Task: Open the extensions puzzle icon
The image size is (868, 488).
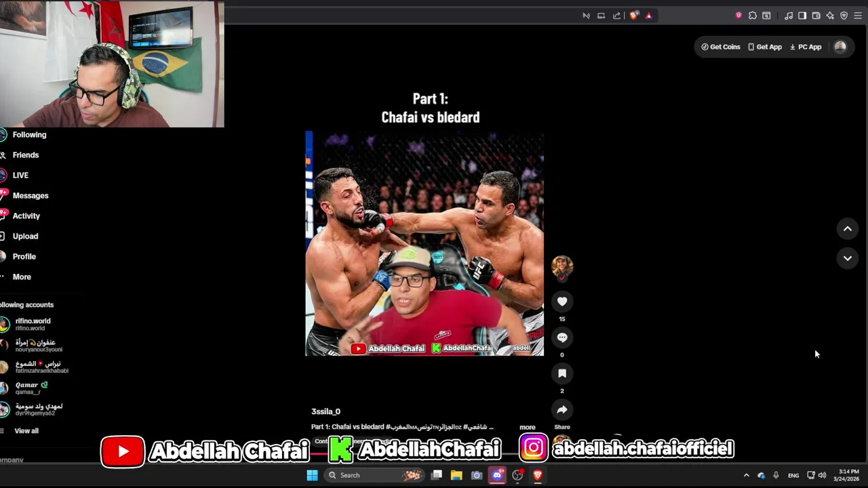Action: pyautogui.click(x=753, y=16)
